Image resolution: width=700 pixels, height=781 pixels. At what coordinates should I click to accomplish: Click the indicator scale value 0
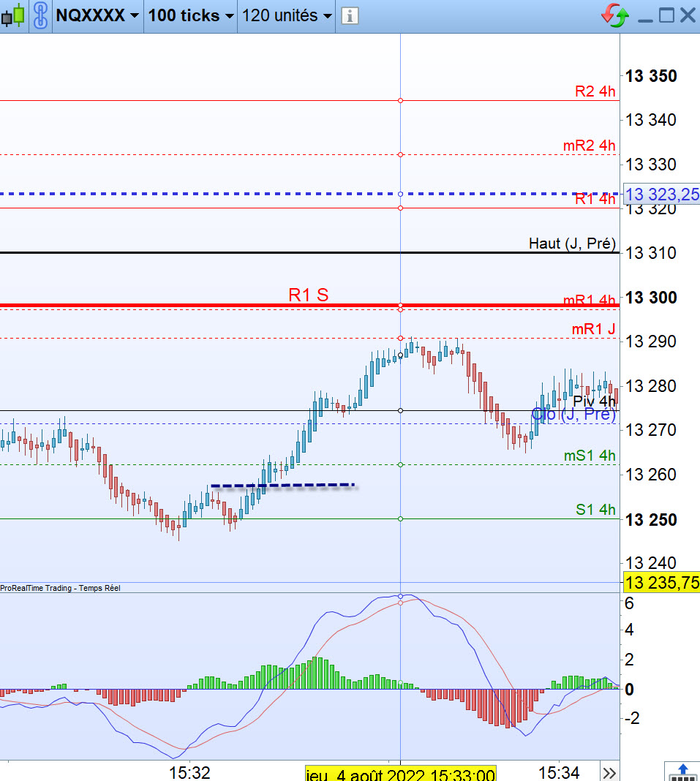[629, 690]
